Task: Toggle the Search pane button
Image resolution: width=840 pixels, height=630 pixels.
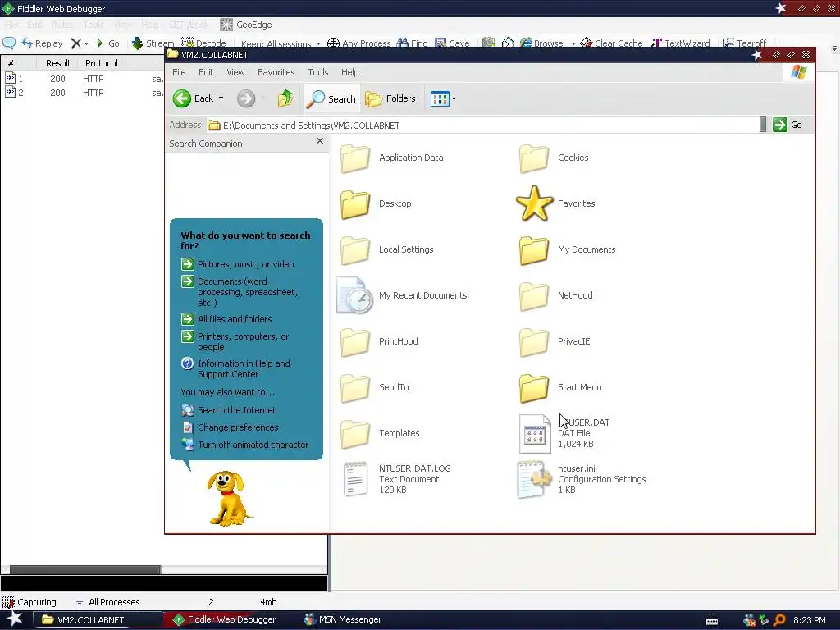Action: [331, 98]
